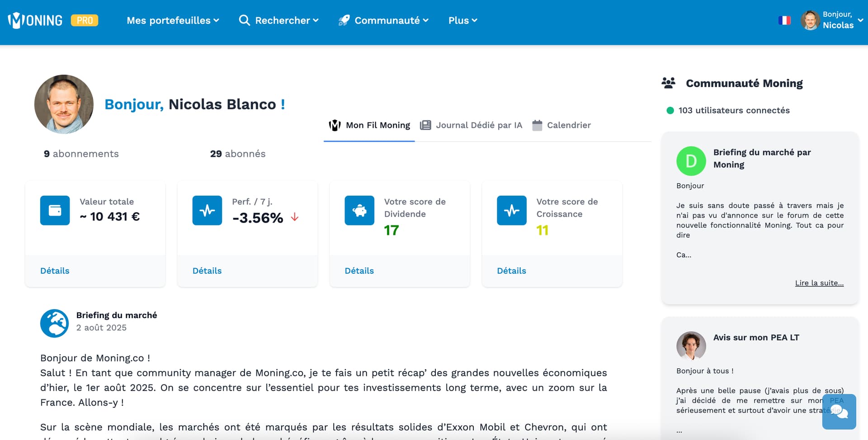Click Nicolas Blanco's large profile photo
The height and width of the screenshot is (440, 868).
(64, 104)
